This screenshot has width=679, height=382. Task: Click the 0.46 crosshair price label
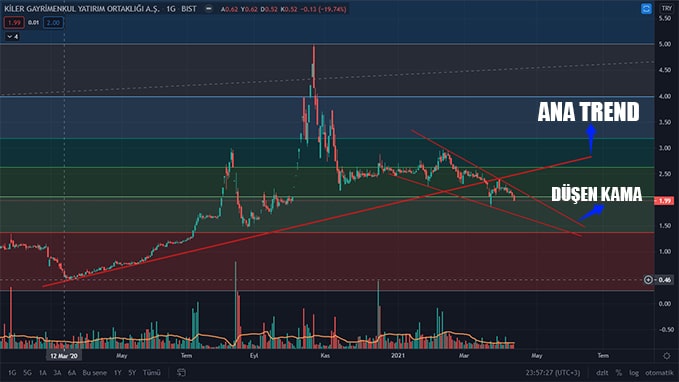665,280
